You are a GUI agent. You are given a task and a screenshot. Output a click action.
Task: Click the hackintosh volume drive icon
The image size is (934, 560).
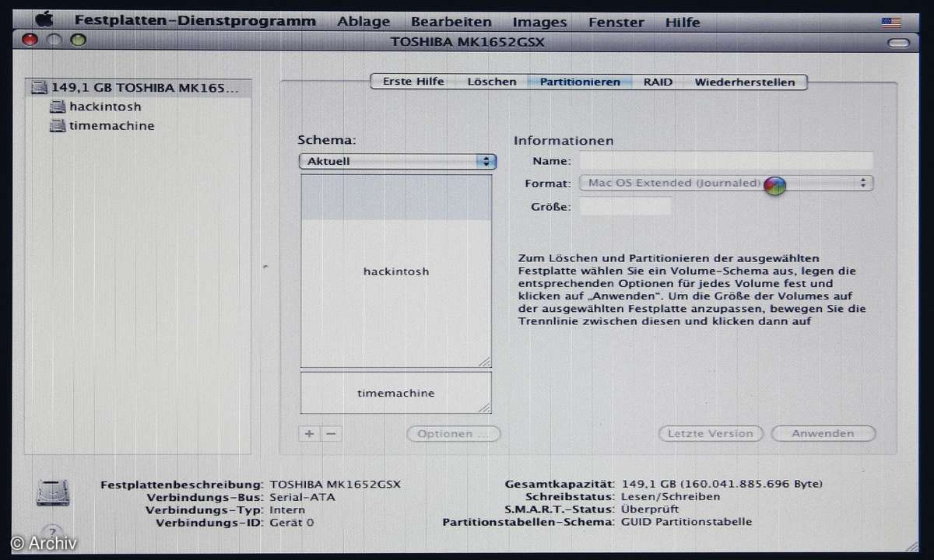pyautogui.click(x=58, y=107)
